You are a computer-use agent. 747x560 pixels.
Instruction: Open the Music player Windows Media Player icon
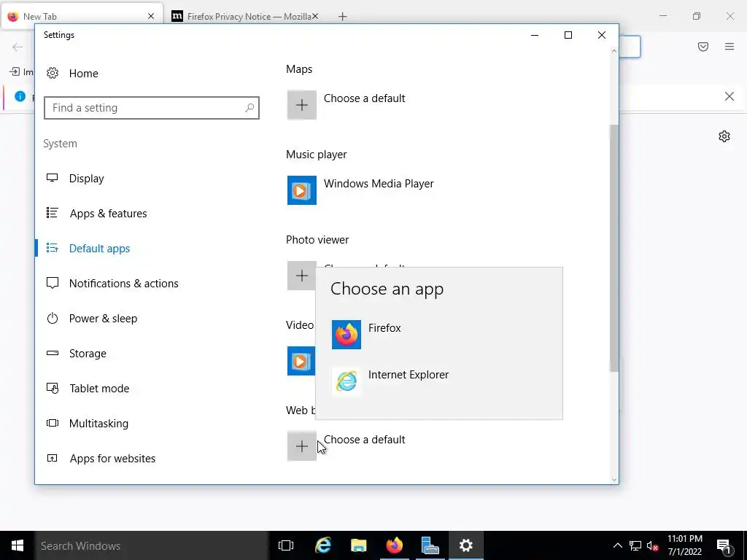(x=301, y=190)
